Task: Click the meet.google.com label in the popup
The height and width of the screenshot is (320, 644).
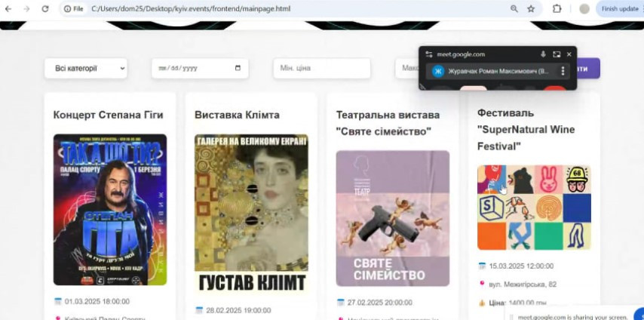Action: 461,54
